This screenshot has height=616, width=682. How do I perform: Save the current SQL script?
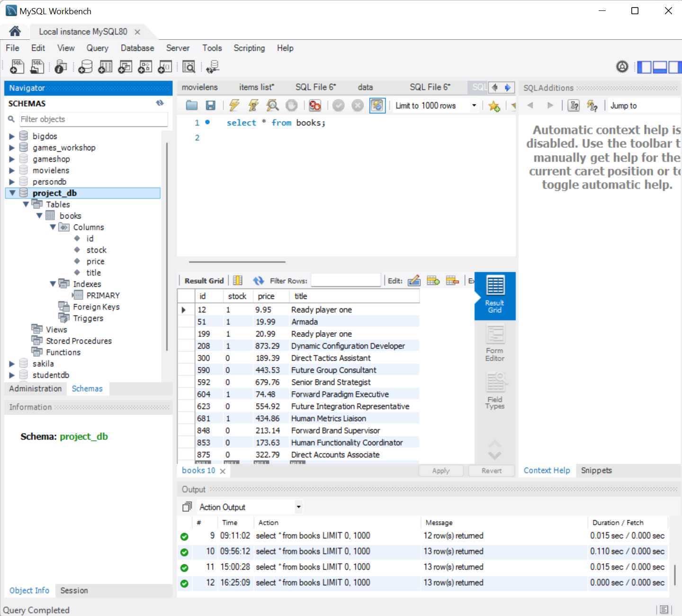(x=211, y=105)
